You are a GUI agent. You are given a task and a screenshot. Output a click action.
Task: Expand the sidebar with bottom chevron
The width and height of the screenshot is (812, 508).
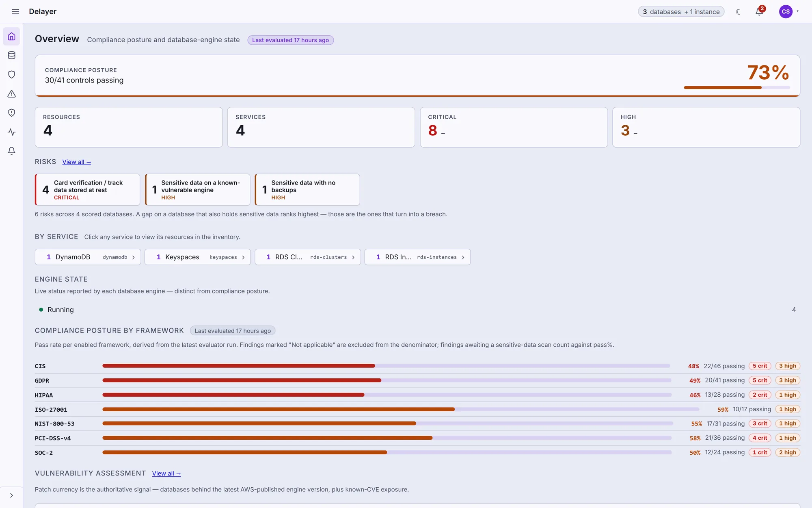coord(11,495)
